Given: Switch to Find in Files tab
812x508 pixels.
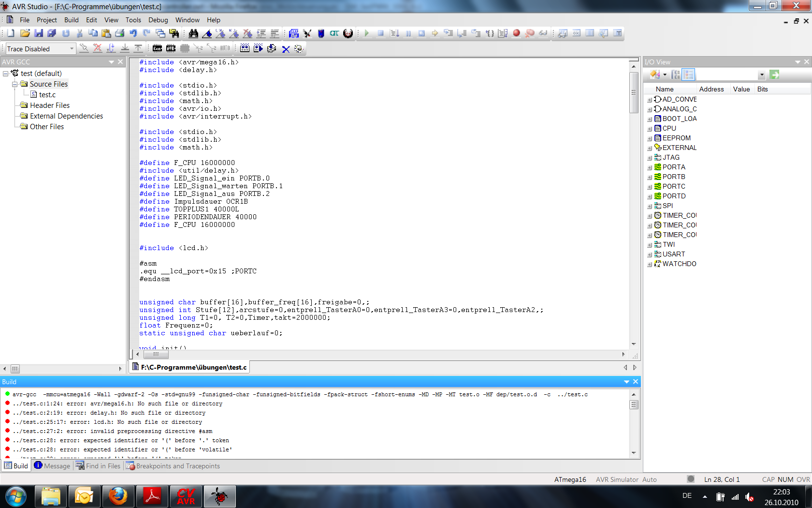Looking at the screenshot, I should coord(98,466).
